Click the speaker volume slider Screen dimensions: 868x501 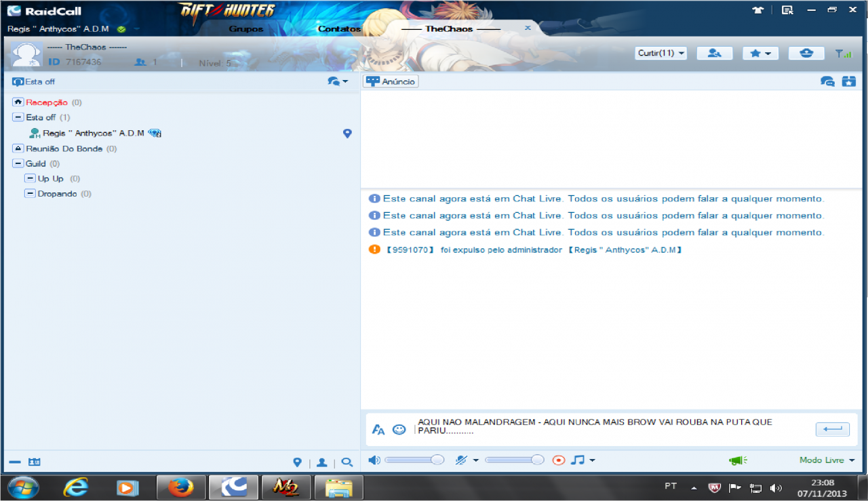point(414,460)
